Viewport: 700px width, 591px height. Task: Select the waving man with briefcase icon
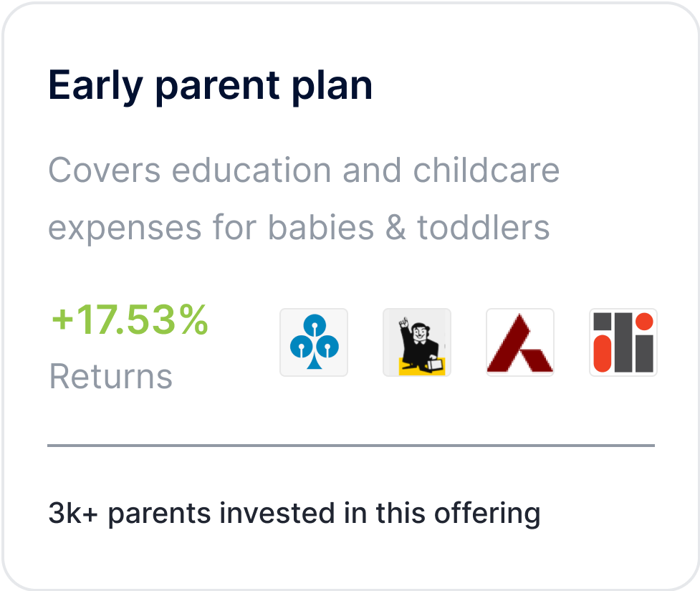[x=416, y=342]
